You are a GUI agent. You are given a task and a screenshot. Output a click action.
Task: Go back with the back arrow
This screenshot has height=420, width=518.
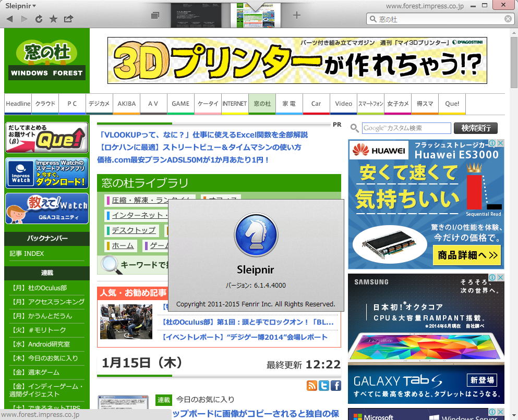point(9,19)
